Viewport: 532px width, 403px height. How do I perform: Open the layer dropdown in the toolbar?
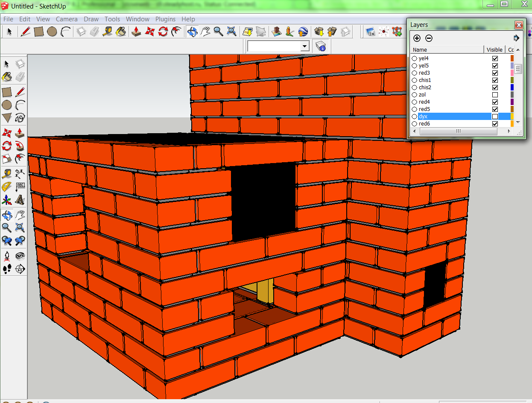304,46
